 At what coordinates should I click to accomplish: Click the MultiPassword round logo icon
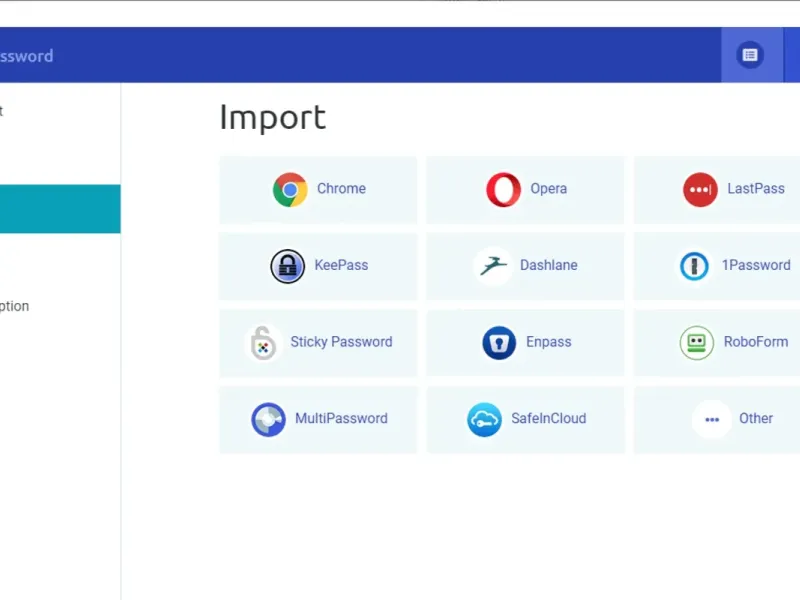pyautogui.click(x=268, y=419)
